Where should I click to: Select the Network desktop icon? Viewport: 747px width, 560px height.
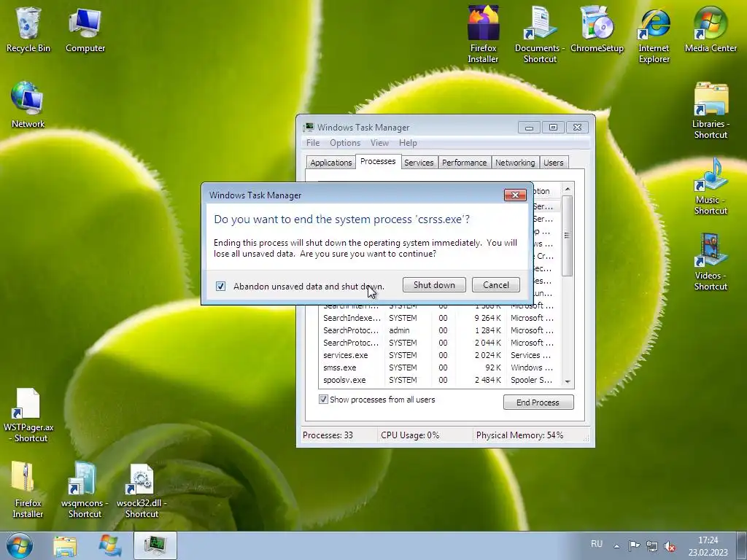[28, 105]
